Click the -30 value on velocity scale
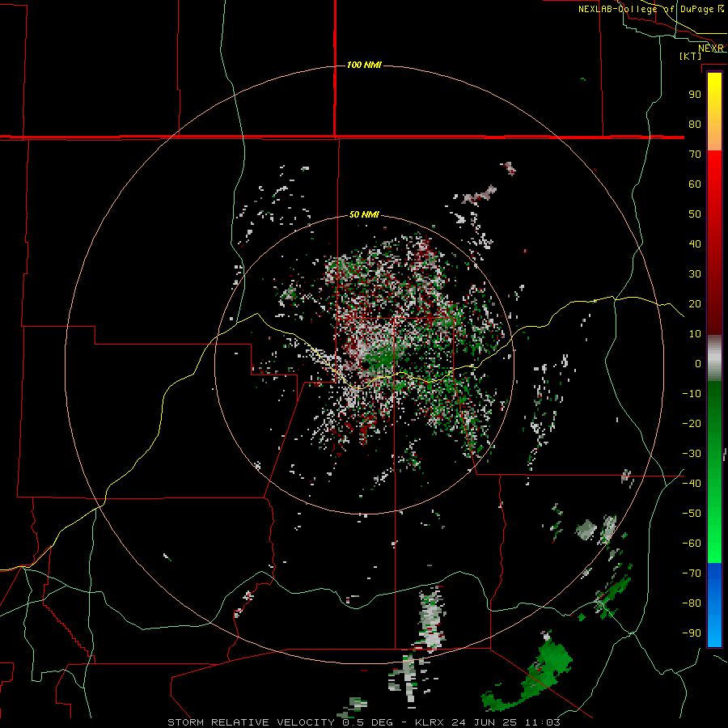Image resolution: width=728 pixels, height=728 pixels. 692,454
